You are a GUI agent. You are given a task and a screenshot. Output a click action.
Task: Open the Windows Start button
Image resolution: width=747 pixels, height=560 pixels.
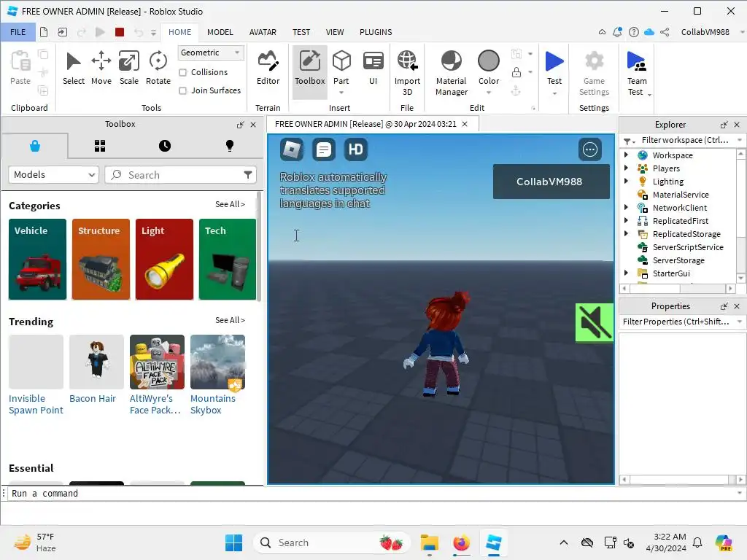(x=234, y=542)
